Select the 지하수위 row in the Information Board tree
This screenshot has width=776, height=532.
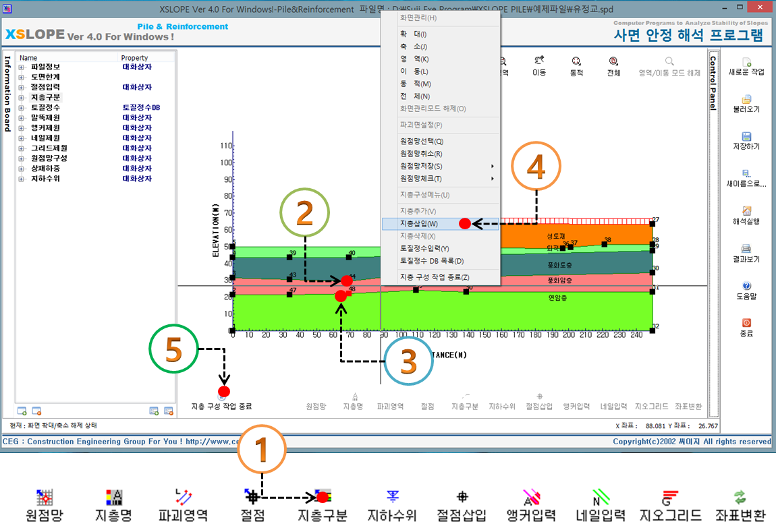45,179
